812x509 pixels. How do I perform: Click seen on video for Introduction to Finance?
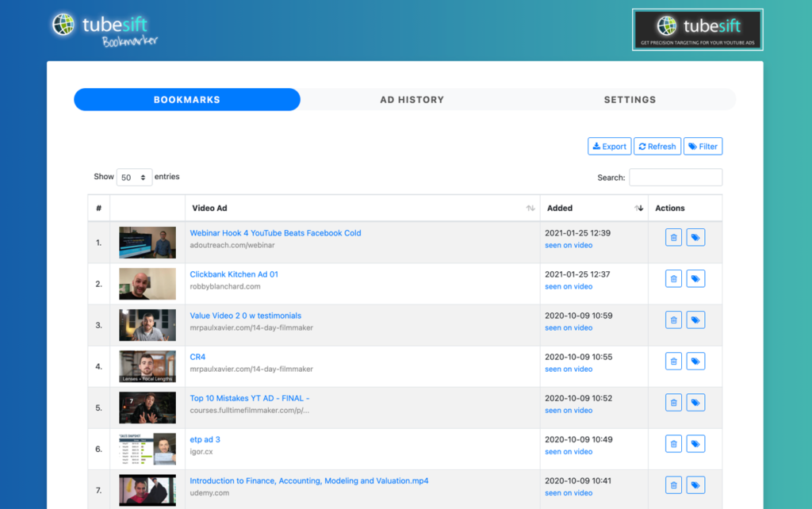[x=569, y=493]
